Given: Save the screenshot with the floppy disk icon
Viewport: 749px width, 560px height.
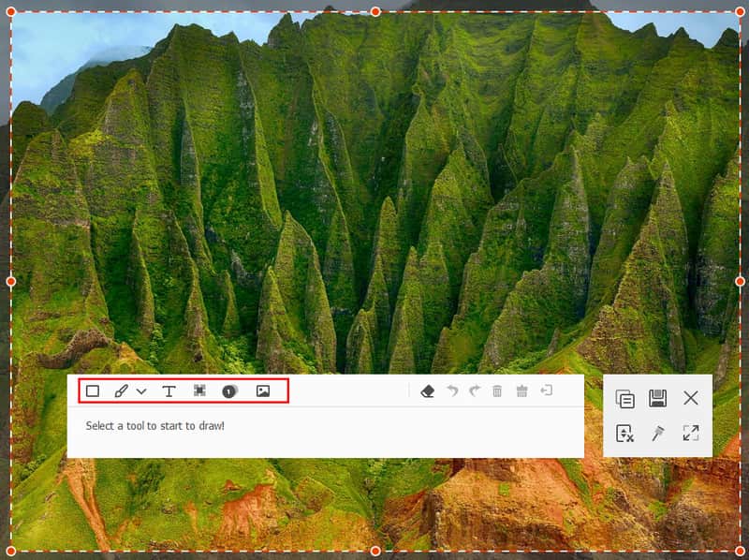Looking at the screenshot, I should click(x=657, y=399).
